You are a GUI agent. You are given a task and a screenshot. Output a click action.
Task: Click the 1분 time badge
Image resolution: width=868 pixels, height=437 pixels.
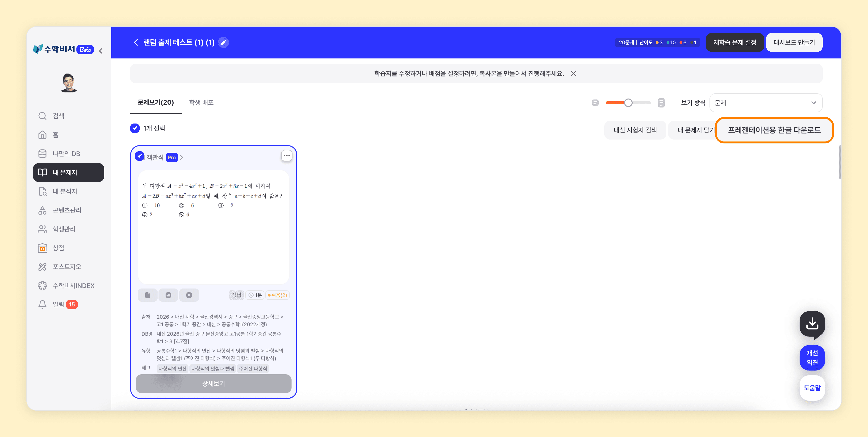pyautogui.click(x=255, y=295)
